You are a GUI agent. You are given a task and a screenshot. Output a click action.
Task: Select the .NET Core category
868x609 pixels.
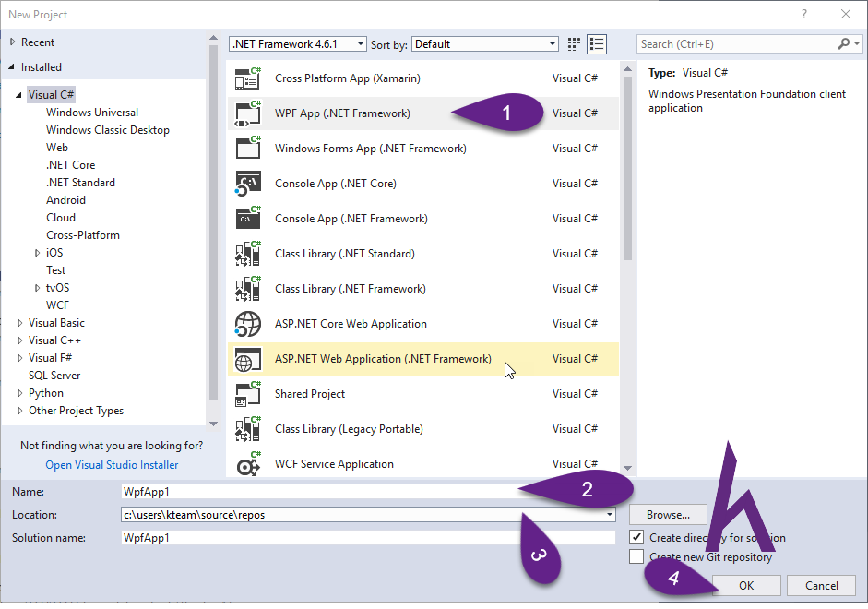[x=70, y=165]
